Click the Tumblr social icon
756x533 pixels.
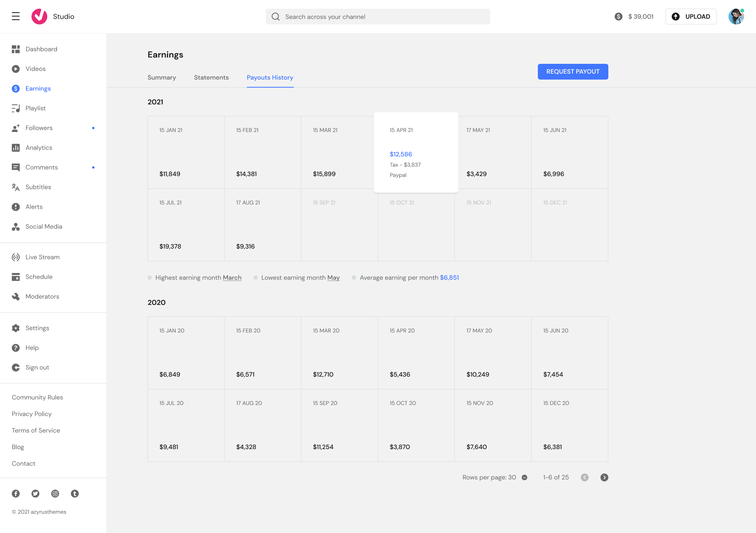75,494
